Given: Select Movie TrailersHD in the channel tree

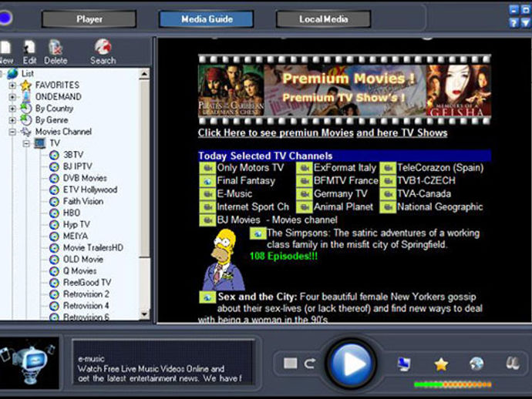Looking at the screenshot, I should click(93, 248).
